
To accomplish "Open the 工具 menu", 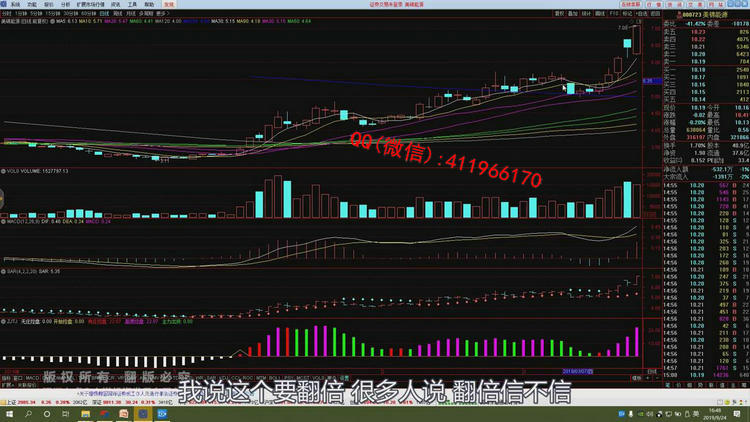I will click(x=132, y=4).
